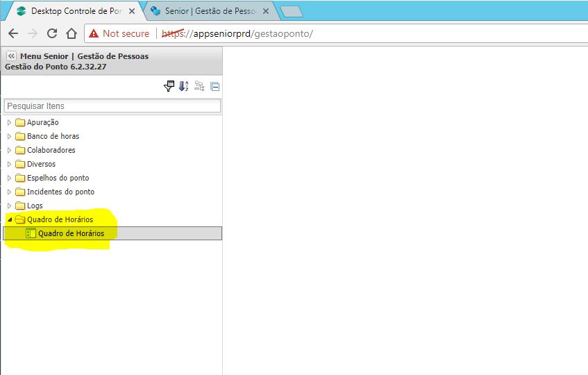Click the browser home button
588x375 pixels.
tap(71, 33)
